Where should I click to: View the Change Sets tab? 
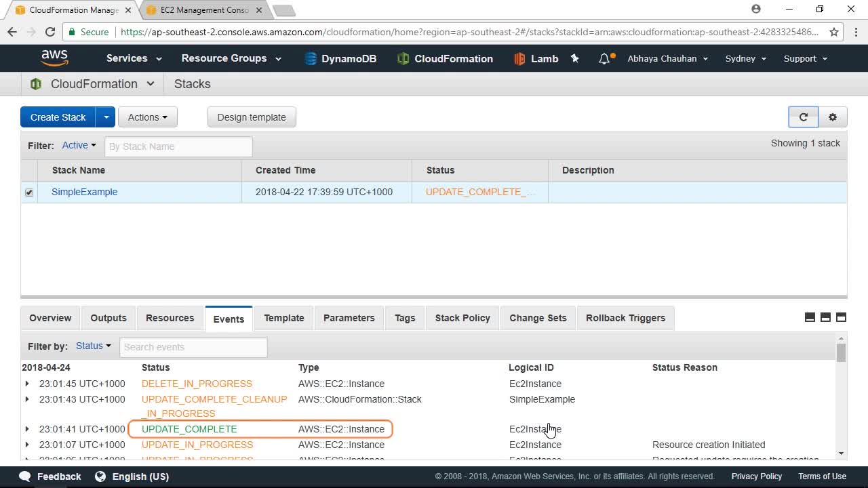click(538, 318)
